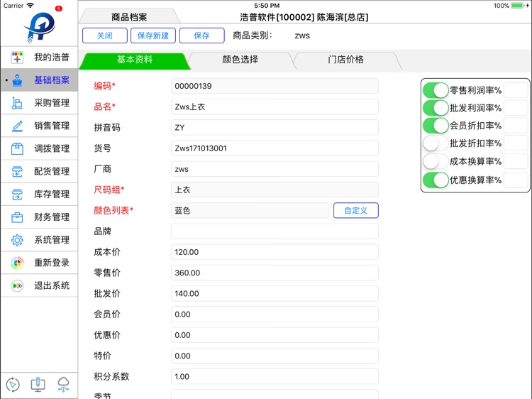
Task: Open the 厂商 field showing zws
Action: [x=275, y=169]
